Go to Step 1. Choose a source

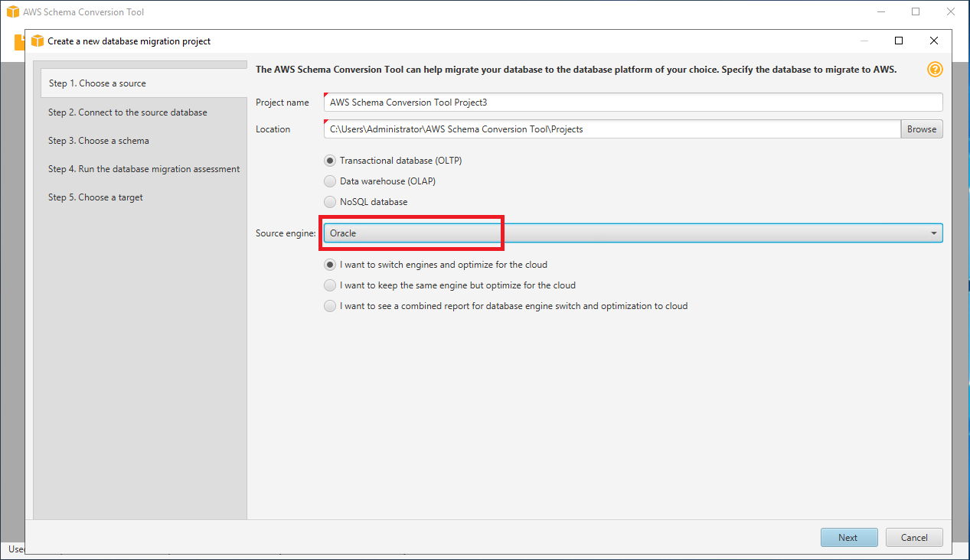point(144,83)
